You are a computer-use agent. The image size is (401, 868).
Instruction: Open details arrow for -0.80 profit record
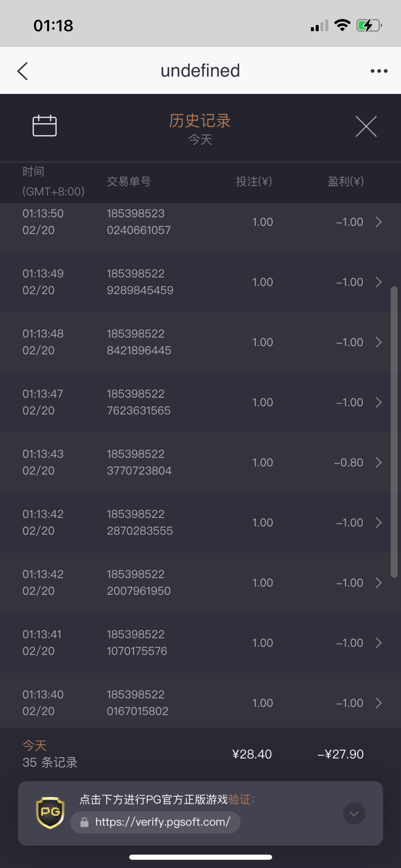tap(378, 462)
